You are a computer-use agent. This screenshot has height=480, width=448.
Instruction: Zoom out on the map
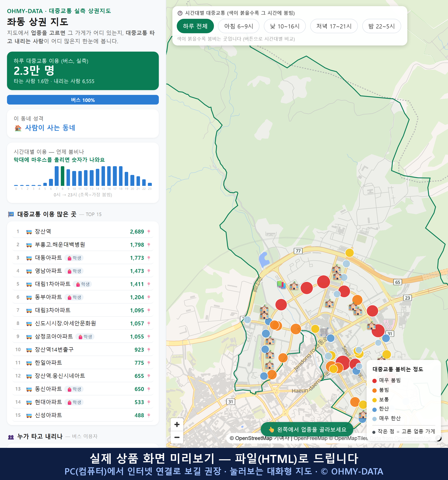pos(177,437)
